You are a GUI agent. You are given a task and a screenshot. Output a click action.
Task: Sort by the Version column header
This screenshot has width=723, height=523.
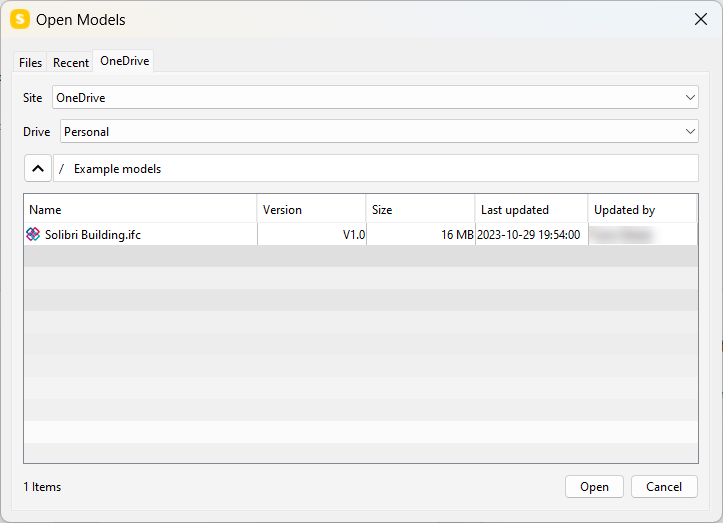tap(312, 210)
